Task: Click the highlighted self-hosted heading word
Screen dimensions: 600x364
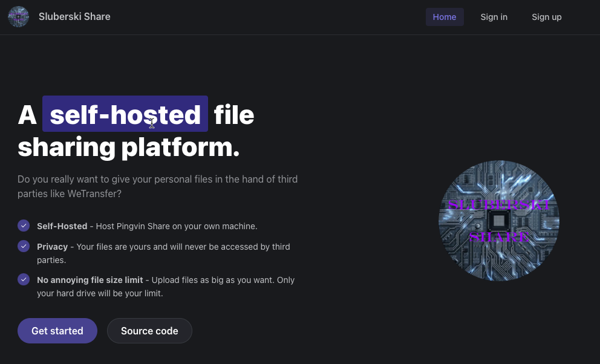Action: pos(125,114)
